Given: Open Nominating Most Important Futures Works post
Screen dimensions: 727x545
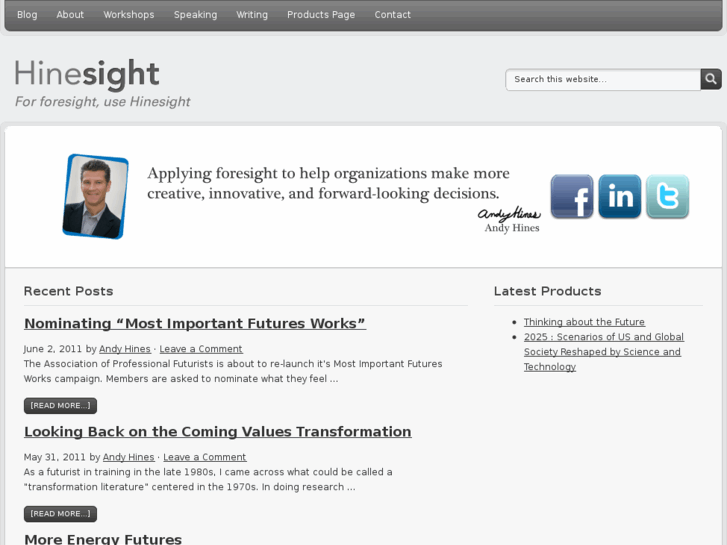Looking at the screenshot, I should [x=195, y=323].
